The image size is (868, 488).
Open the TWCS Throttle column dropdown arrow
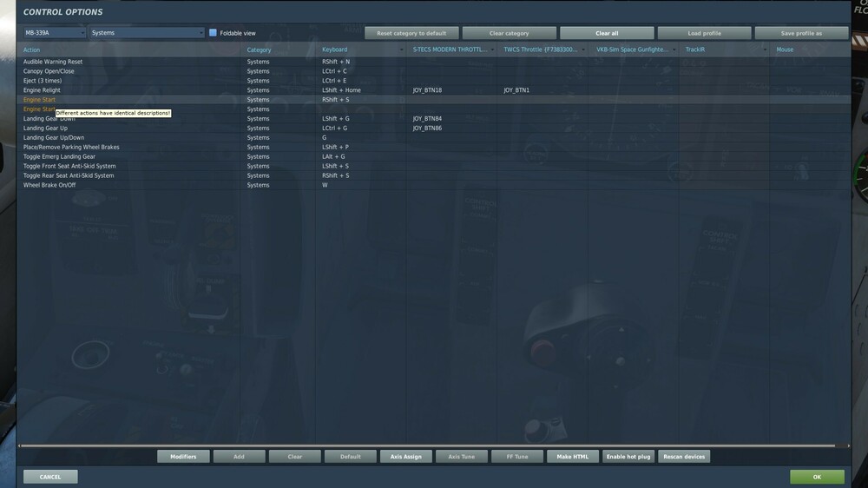pos(583,49)
